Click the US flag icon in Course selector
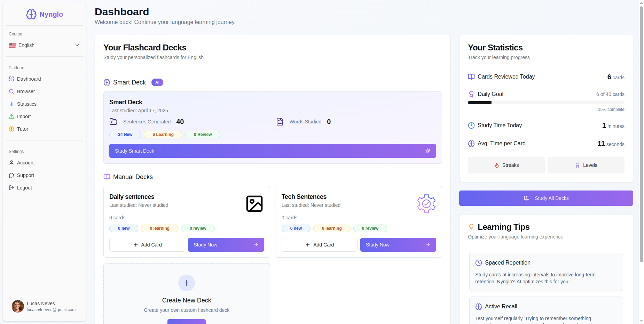 tap(12, 45)
